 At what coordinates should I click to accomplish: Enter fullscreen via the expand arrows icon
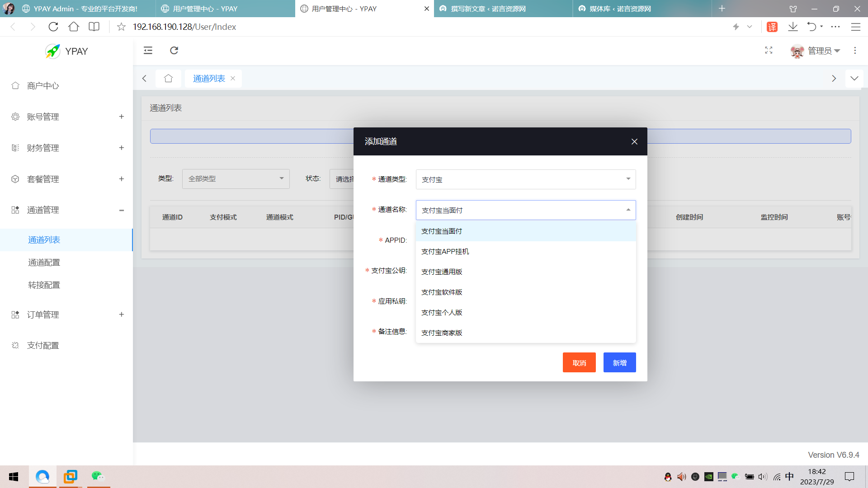click(769, 51)
